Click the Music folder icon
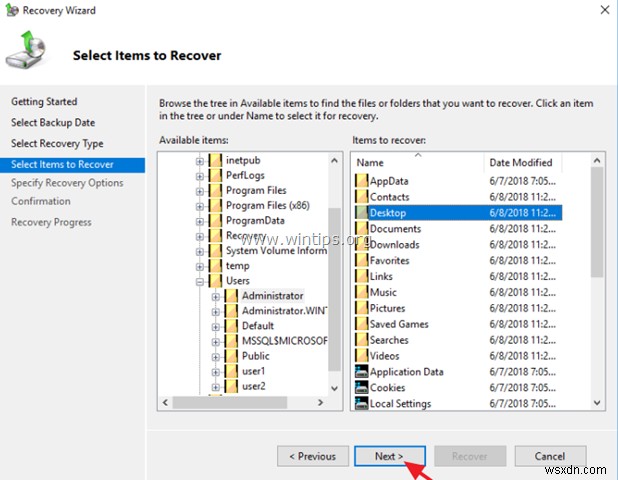 tap(361, 292)
